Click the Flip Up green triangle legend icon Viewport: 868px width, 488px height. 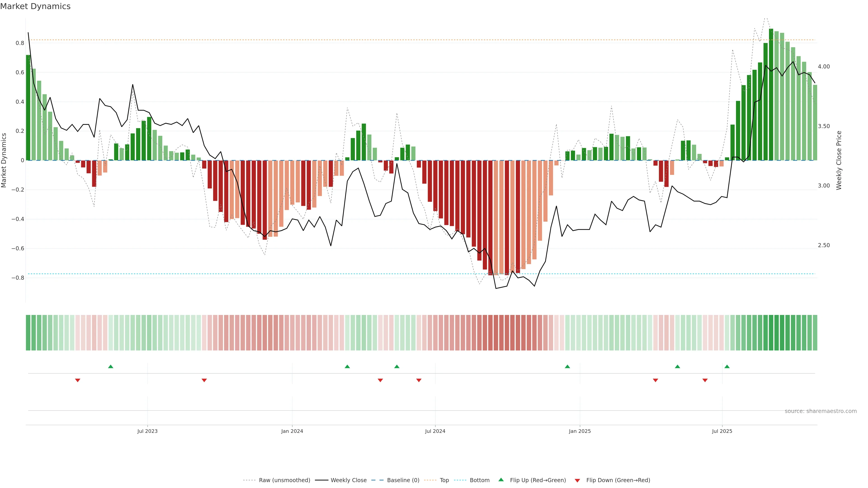(501, 480)
